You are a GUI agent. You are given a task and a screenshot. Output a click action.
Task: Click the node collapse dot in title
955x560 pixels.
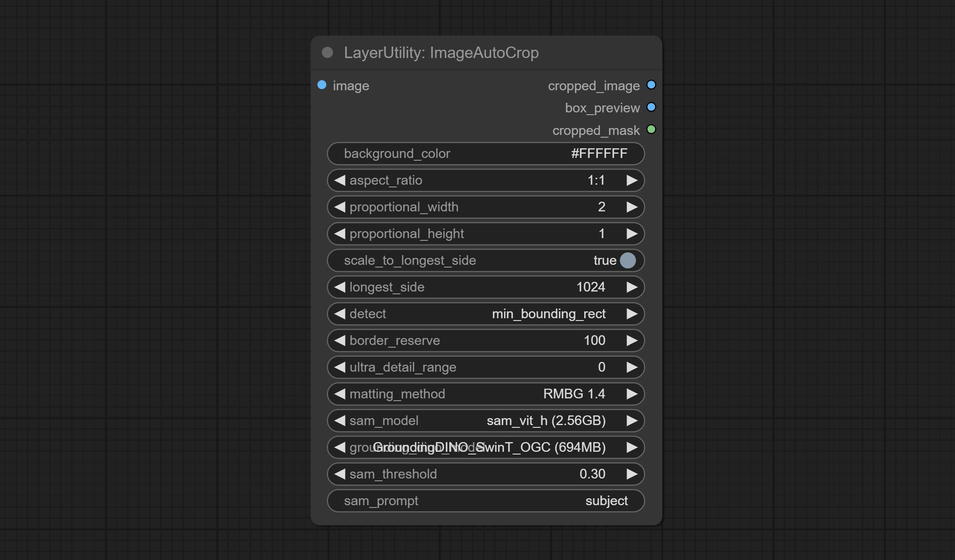328,52
